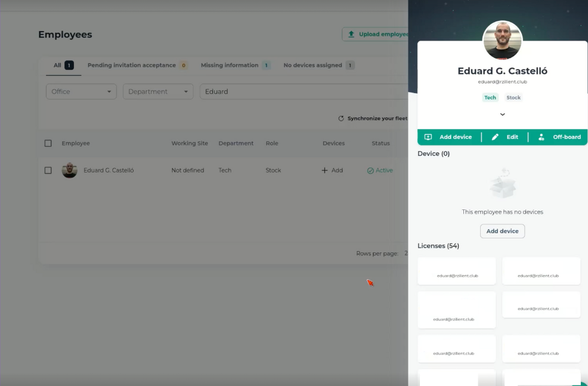Open the Office filter dropdown
This screenshot has width=588, height=386.
81,91
